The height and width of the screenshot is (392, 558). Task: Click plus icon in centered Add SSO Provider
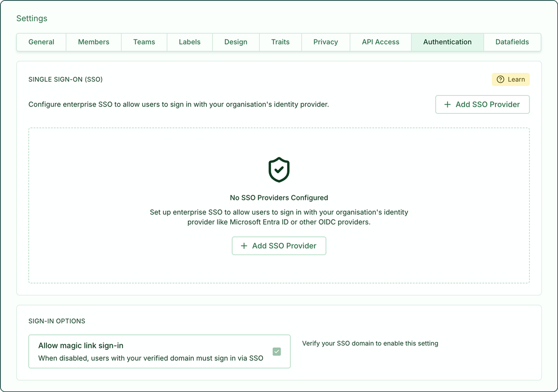point(244,246)
